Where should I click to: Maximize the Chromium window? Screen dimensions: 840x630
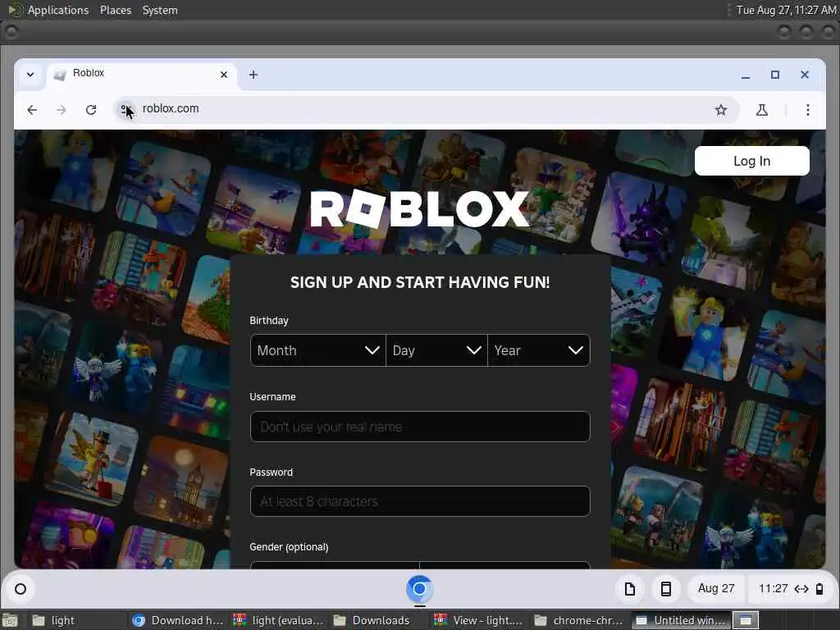pyautogui.click(x=774, y=75)
